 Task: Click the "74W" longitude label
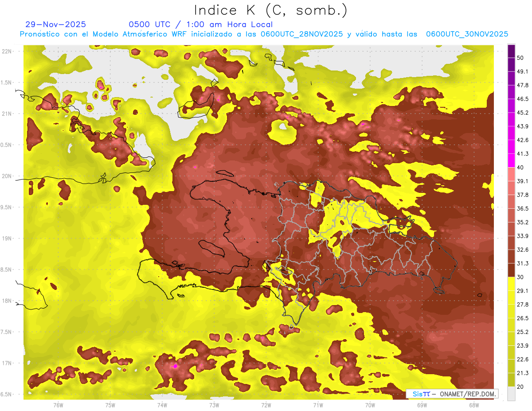coord(162,405)
